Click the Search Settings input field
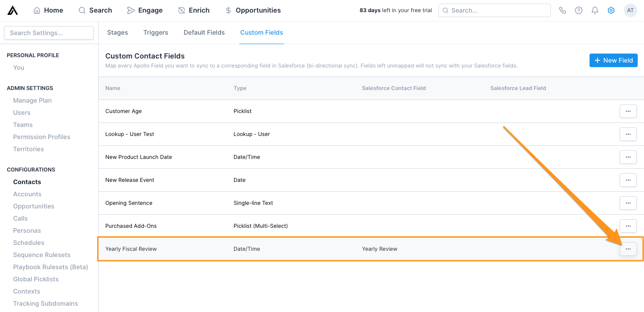 click(48, 32)
